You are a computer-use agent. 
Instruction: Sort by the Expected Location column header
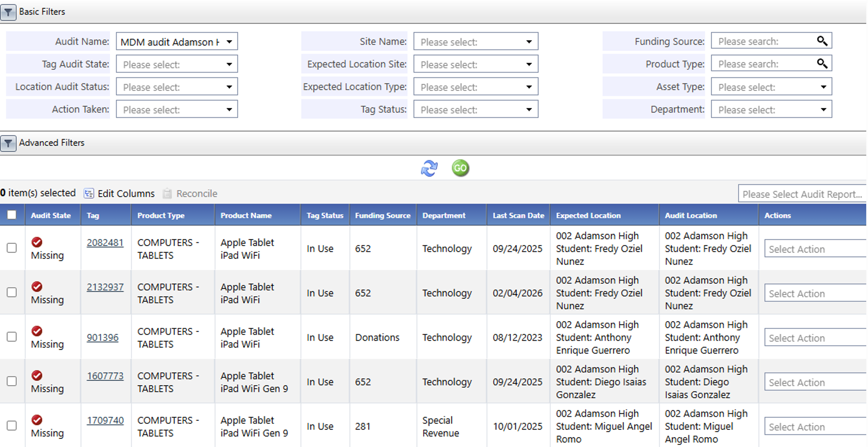[588, 215]
